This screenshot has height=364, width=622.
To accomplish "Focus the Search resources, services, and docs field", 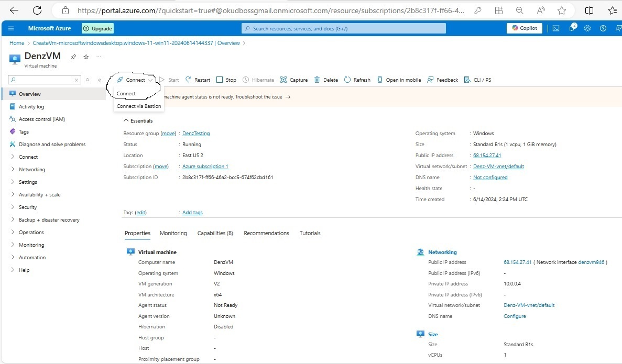I will [344, 29].
